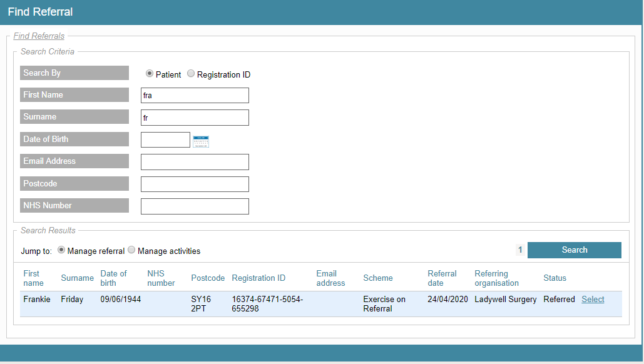Click the NHS Number input box
Viewport: 644px width, 364px height.
[x=195, y=206]
